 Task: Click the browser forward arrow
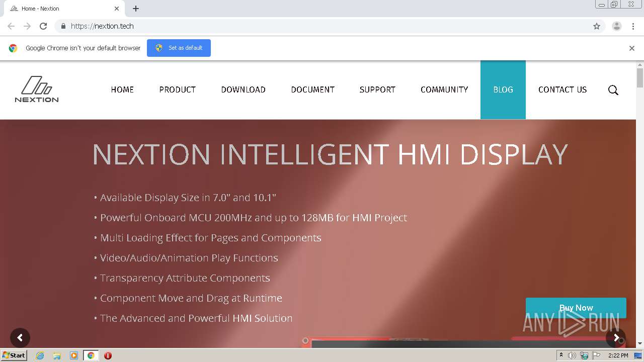pyautogui.click(x=27, y=26)
